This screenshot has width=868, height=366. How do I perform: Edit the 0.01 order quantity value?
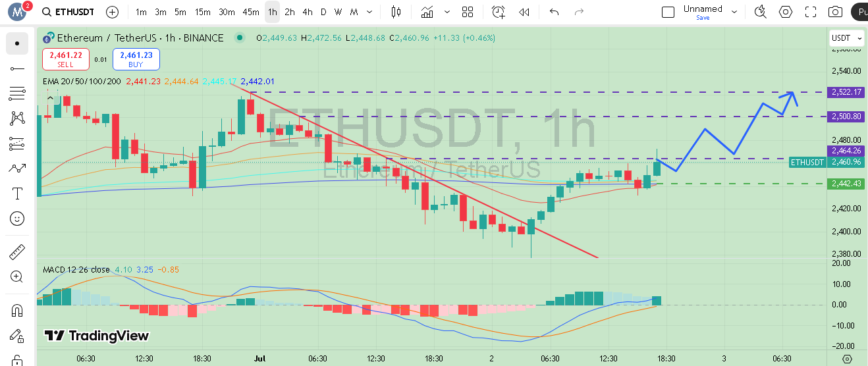(101, 59)
